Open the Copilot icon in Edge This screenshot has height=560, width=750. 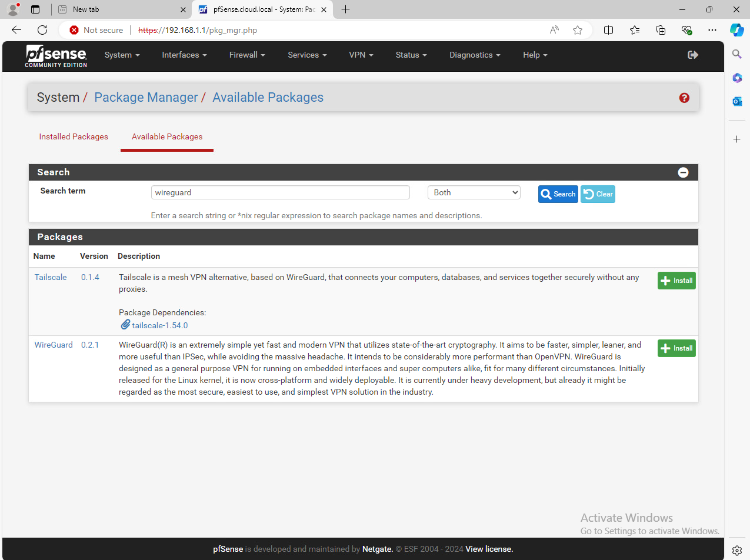(737, 30)
